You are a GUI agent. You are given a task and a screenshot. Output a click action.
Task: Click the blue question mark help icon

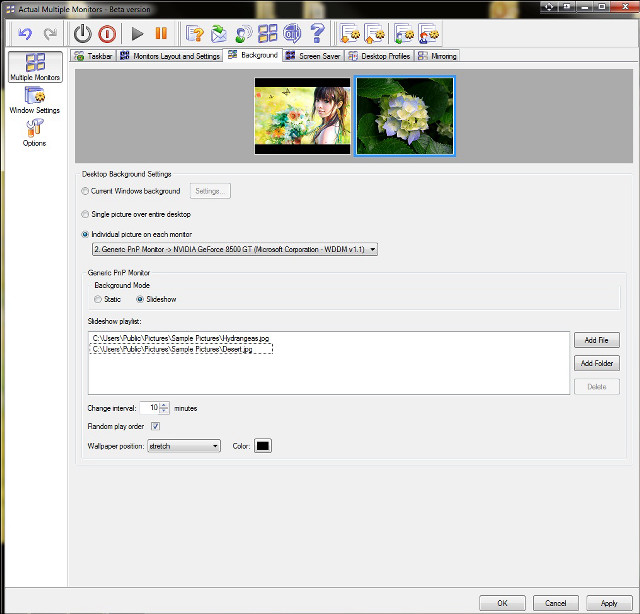pos(318,33)
